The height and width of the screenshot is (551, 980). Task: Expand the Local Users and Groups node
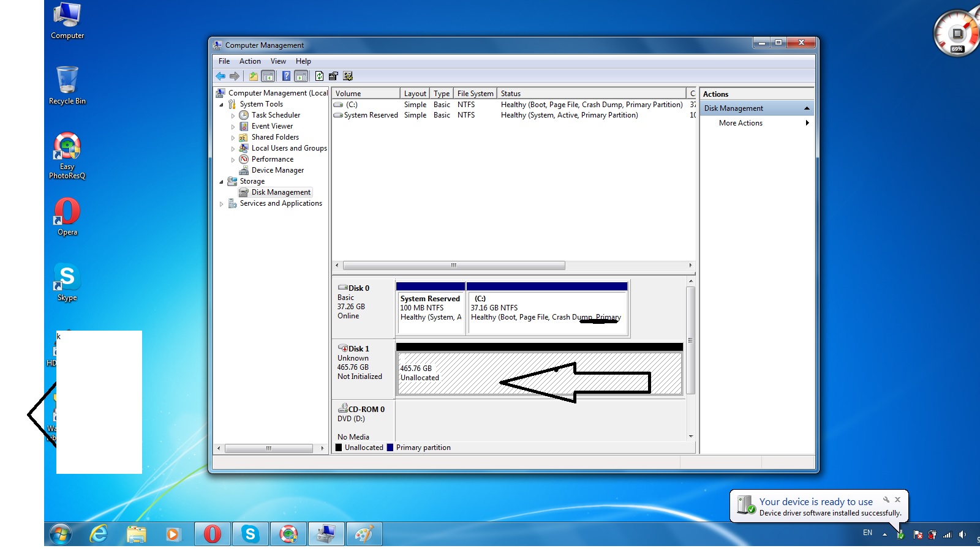coord(233,149)
